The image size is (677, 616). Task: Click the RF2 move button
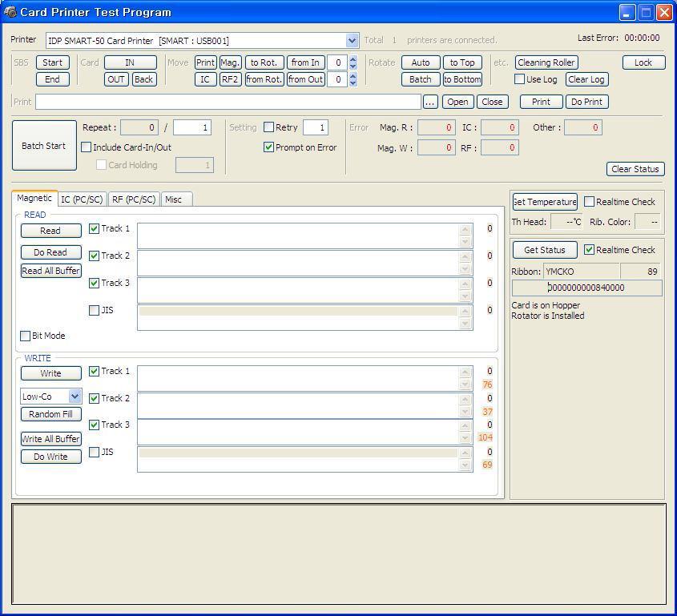[x=230, y=79]
